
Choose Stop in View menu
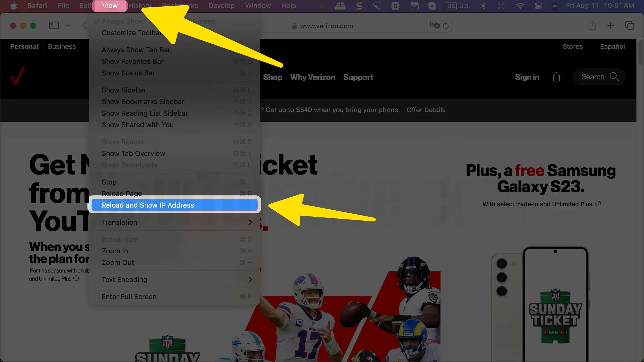point(174,182)
